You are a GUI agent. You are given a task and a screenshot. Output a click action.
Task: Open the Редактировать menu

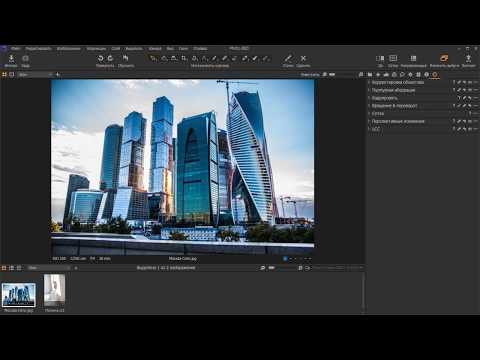point(38,49)
